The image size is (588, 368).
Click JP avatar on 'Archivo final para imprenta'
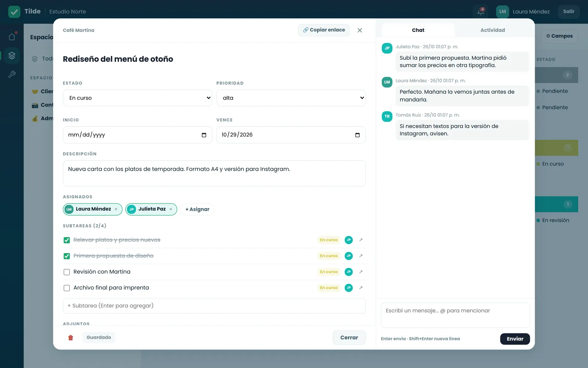[349, 288]
